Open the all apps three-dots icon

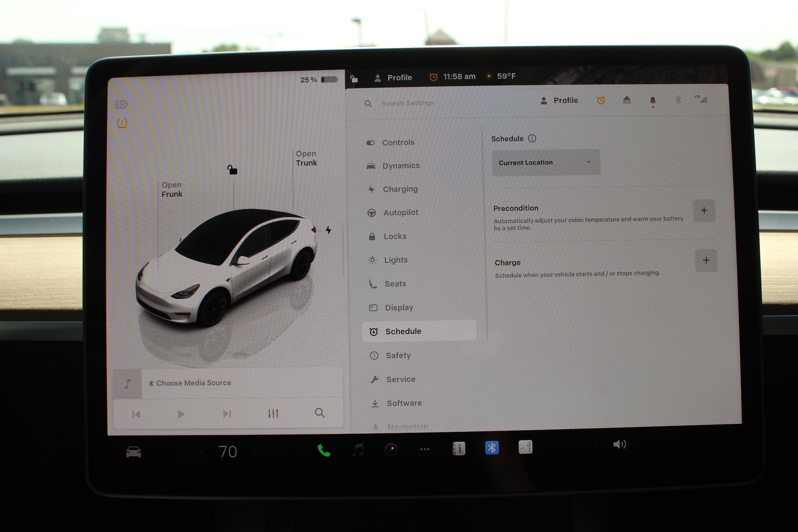point(425,449)
